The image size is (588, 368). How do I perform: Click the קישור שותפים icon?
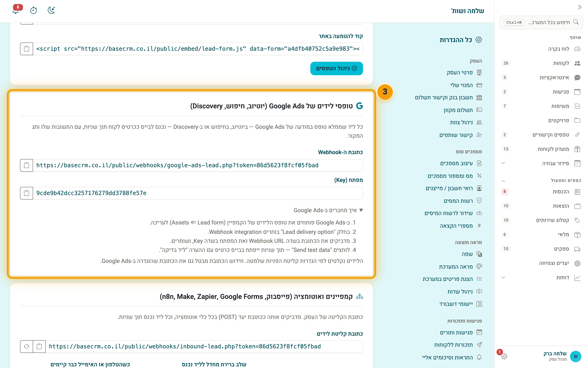tap(479, 135)
